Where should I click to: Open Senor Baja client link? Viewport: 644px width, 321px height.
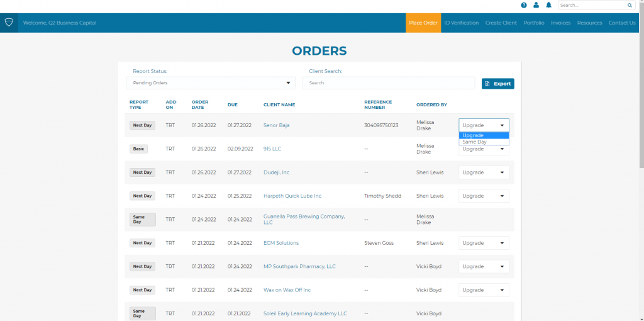click(x=276, y=125)
